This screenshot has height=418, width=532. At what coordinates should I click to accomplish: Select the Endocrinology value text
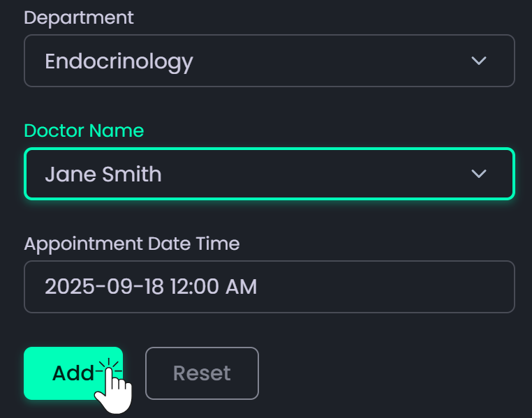(x=119, y=61)
